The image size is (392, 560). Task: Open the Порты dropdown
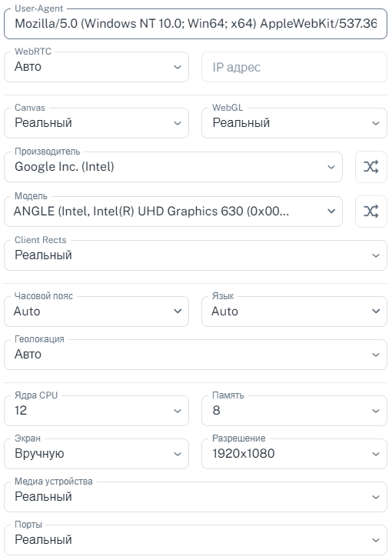click(x=195, y=540)
